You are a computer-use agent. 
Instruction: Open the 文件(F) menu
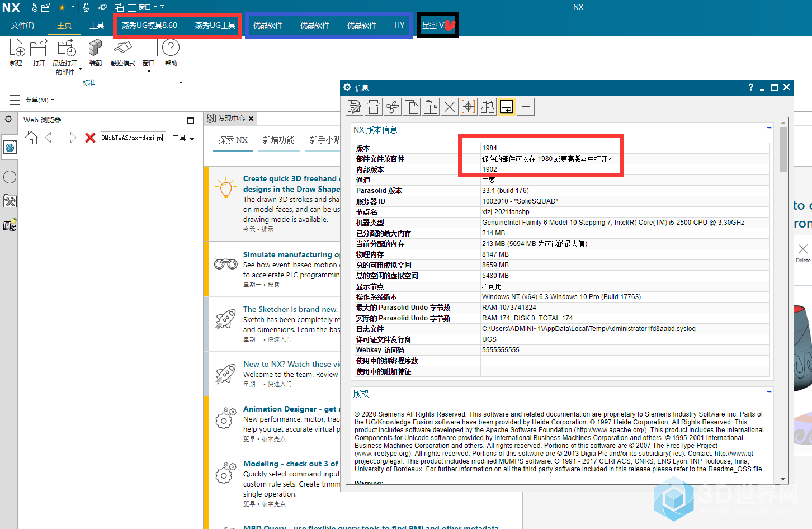click(x=23, y=25)
